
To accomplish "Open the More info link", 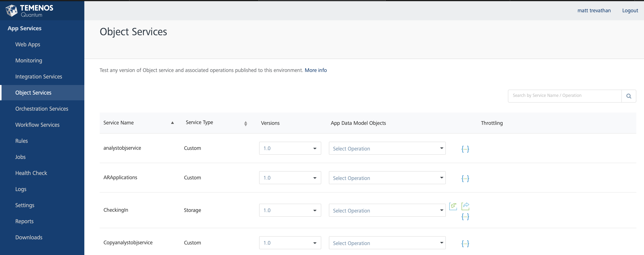I will [315, 70].
